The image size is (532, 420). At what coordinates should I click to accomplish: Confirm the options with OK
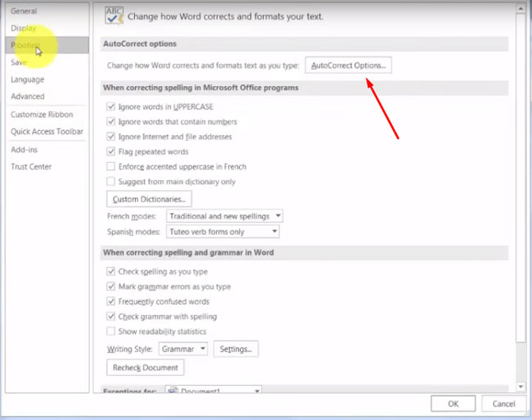[453, 404]
